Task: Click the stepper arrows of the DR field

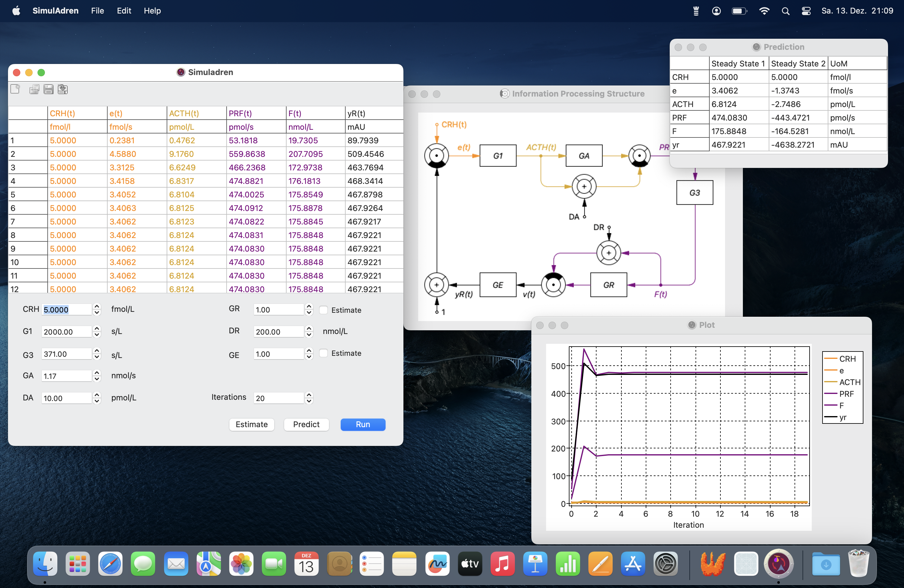Action: point(309,332)
